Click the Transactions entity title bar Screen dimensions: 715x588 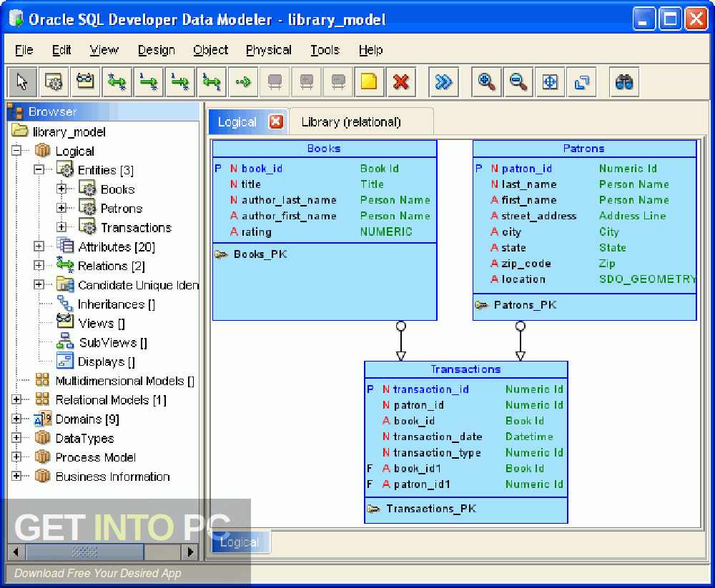[465, 369]
